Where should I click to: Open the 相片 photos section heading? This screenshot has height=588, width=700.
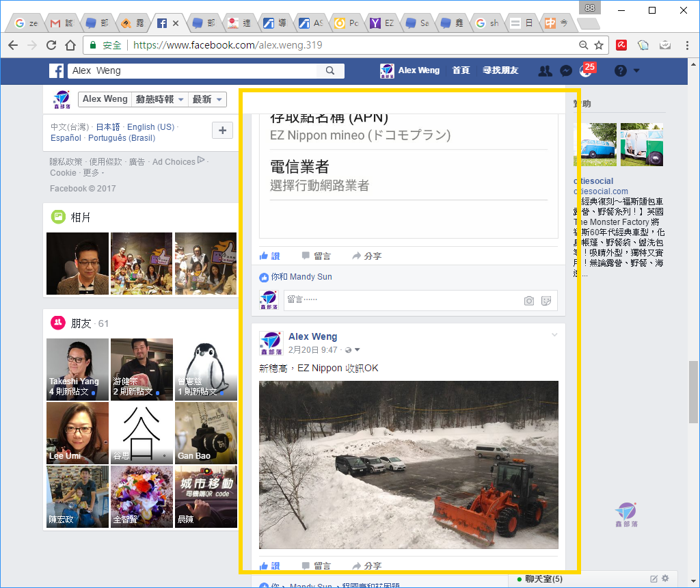point(81,217)
